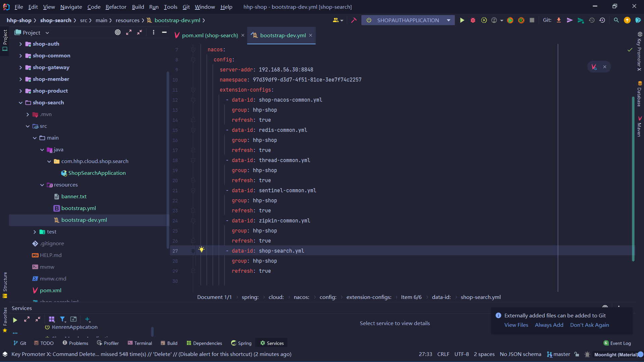This screenshot has height=362, width=644.
Task: Run selected service in Services panel
Action: coord(15,320)
